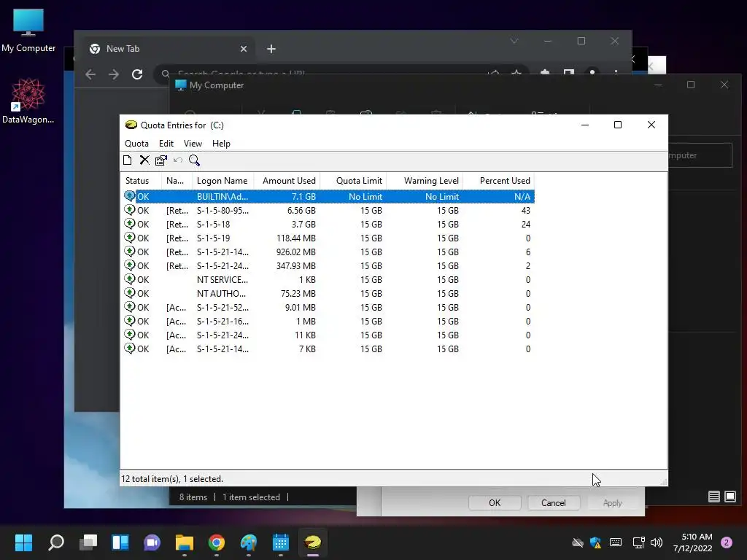Viewport: 747px width, 560px height.
Task: Click the Quota Entries taskbar icon
Action: click(312, 542)
